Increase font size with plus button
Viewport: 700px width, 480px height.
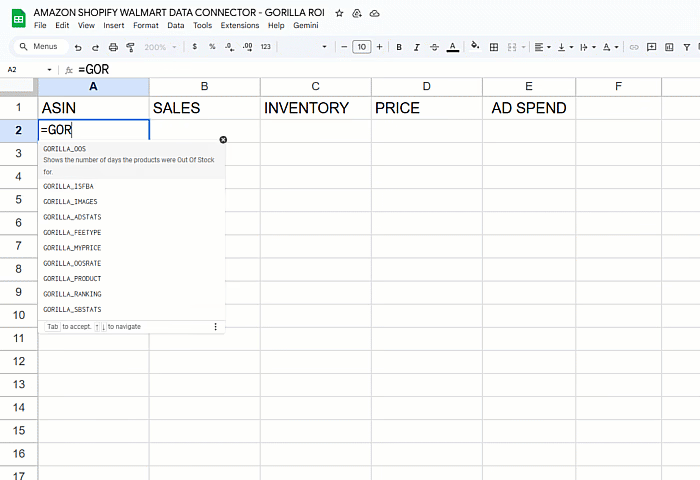coord(379,47)
